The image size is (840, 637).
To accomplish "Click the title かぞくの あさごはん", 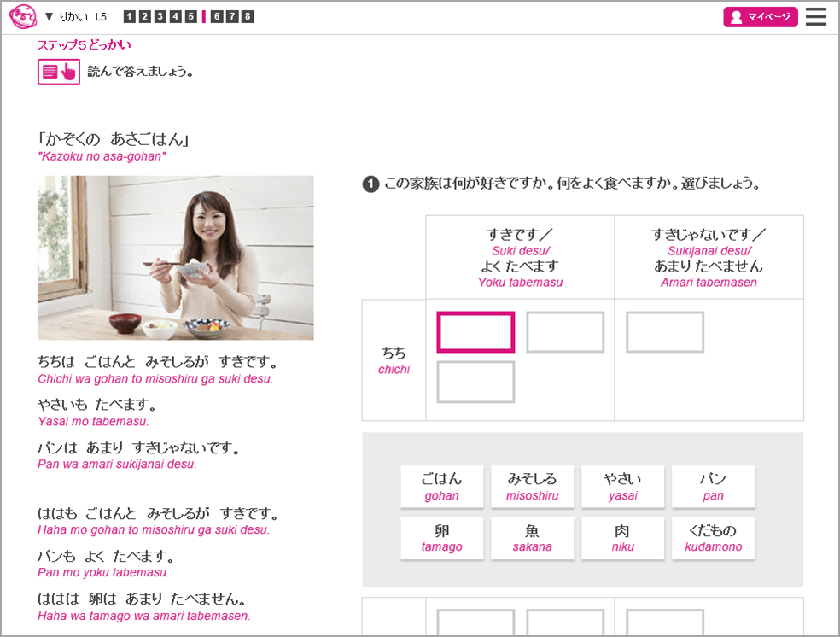I will (x=113, y=139).
